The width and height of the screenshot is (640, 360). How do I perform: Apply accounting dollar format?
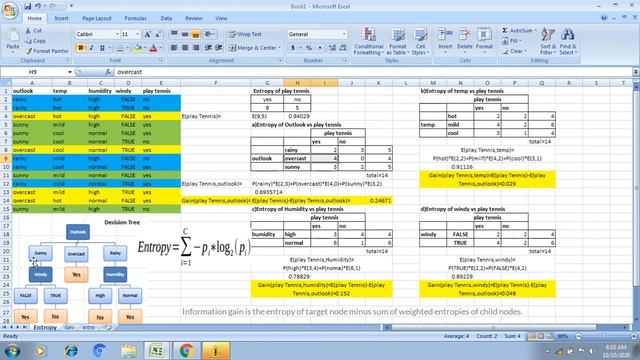[293, 48]
